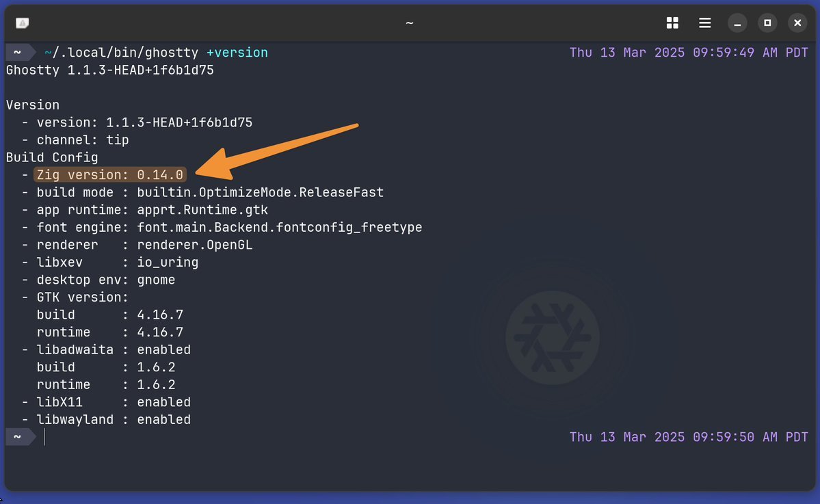Close the Ghostty terminal window
The height and width of the screenshot is (504, 820).
point(797,23)
